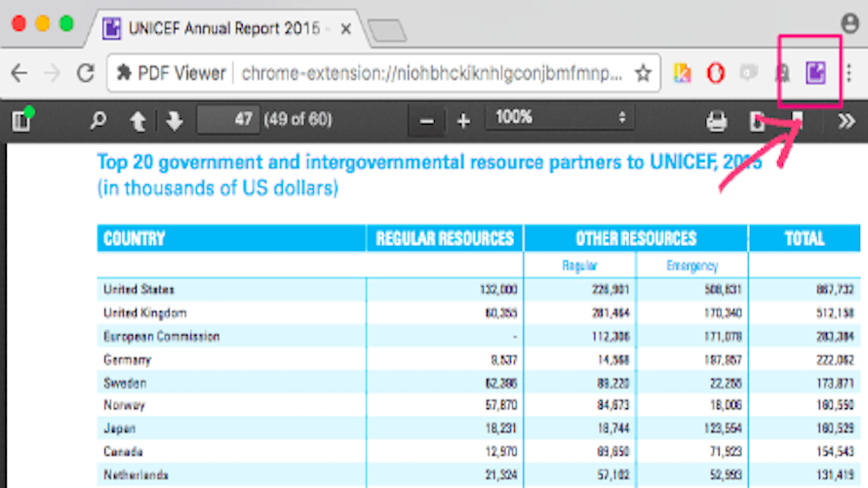
Task: Expand additional tools via double chevron
Action: 847,121
